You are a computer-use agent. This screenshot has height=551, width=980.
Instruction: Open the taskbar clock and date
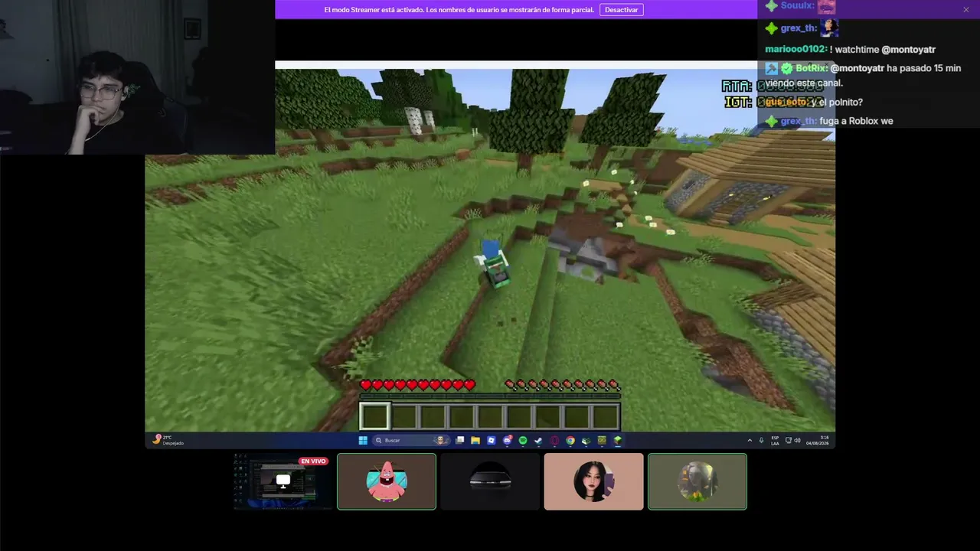click(816, 440)
